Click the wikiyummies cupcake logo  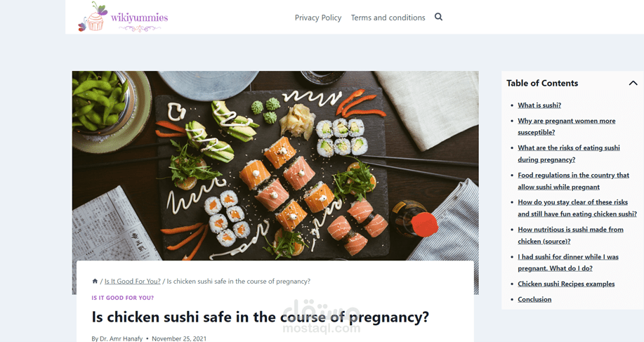pyautogui.click(x=123, y=17)
